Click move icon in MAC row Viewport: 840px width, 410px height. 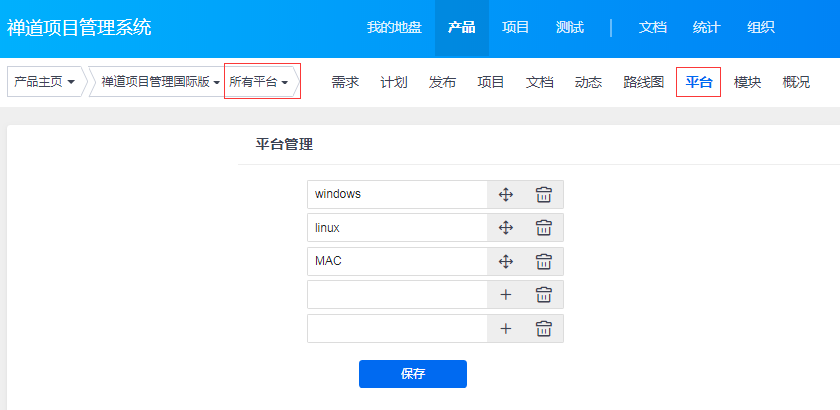coord(506,262)
